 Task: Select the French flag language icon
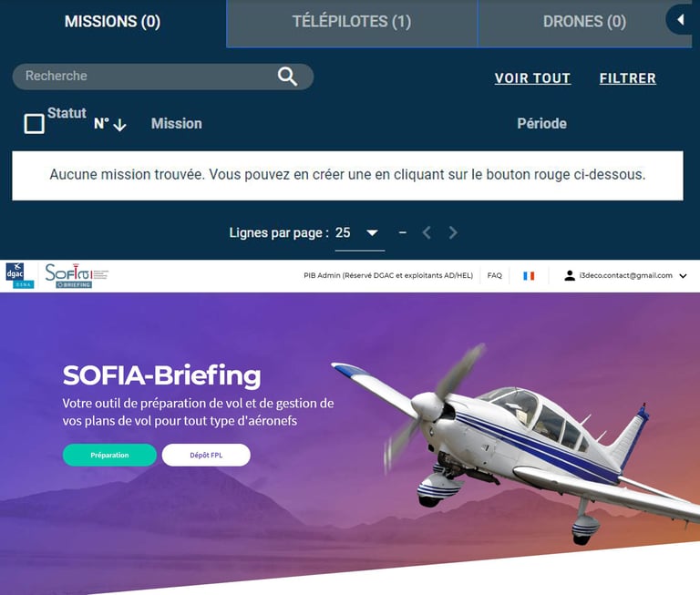coord(529,276)
